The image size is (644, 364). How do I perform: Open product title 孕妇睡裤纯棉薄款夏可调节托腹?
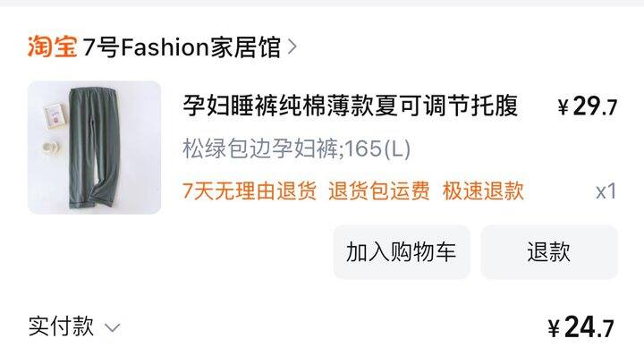coord(350,106)
